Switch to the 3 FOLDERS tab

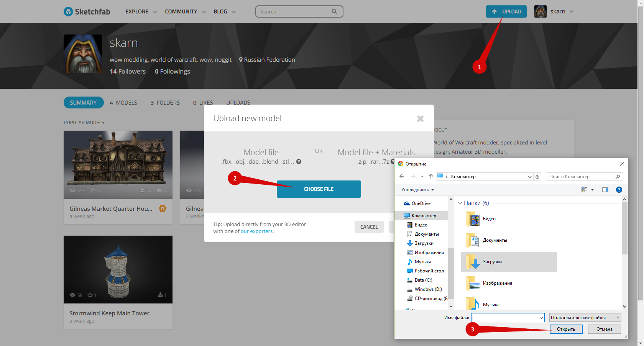[x=165, y=103]
